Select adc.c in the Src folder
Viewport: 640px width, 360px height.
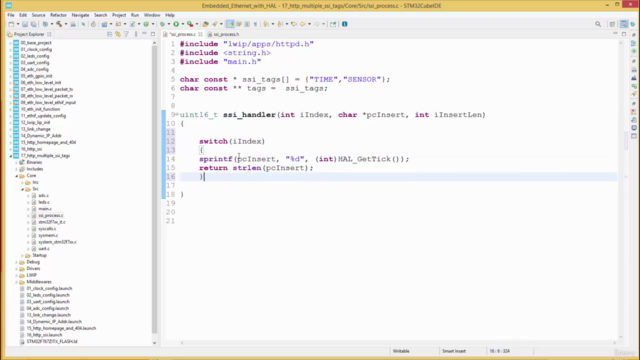44,196
